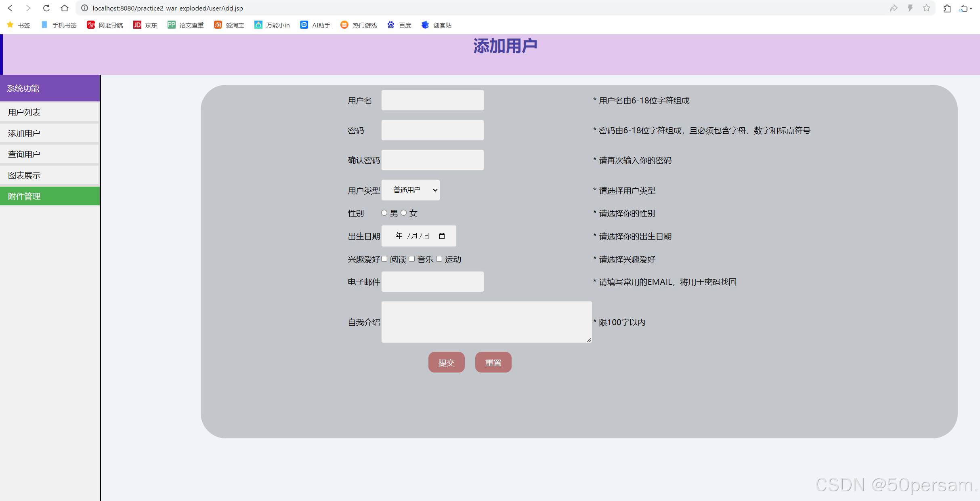
Task: Check the 运动 hobby checkbox
Action: 439,259
